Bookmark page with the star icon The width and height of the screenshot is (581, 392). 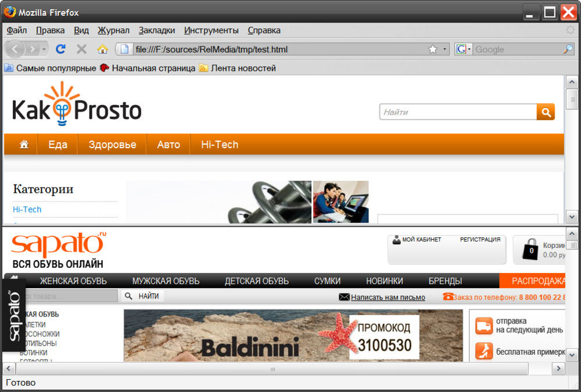[x=433, y=49]
